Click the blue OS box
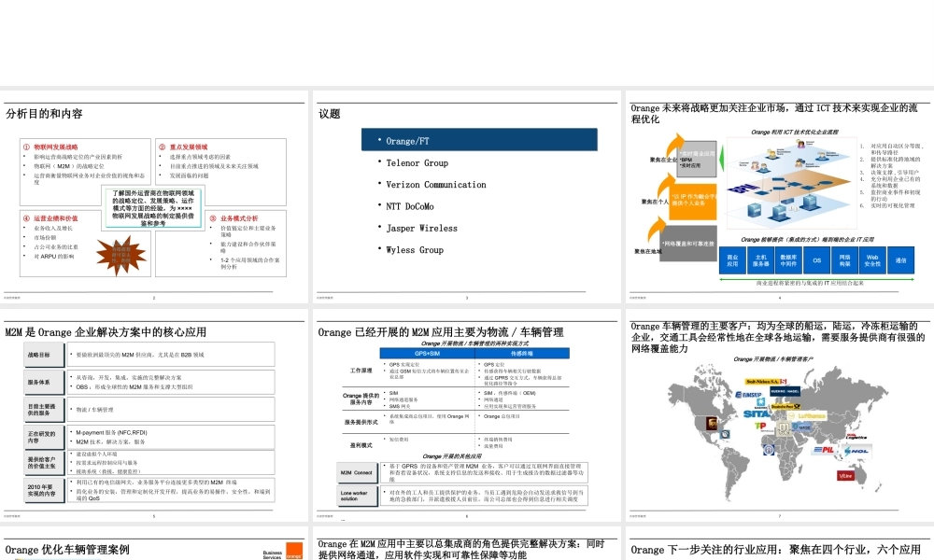Image resolution: width=934 pixels, height=560 pixels. tap(816, 260)
